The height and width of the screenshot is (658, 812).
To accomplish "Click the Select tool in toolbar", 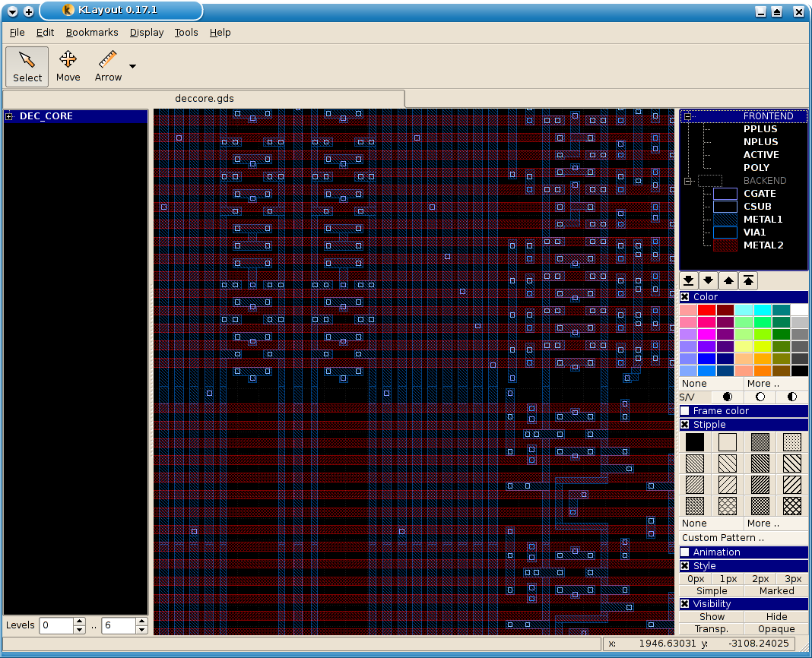I will 27,66.
